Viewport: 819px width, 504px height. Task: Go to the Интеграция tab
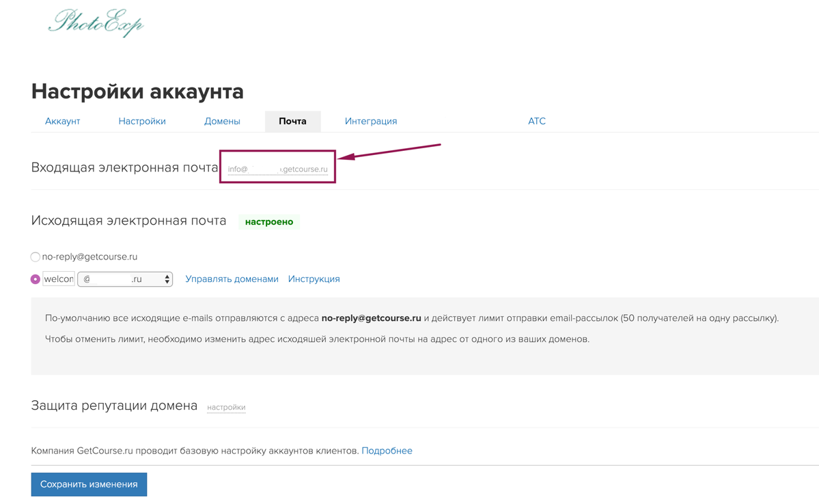(371, 121)
